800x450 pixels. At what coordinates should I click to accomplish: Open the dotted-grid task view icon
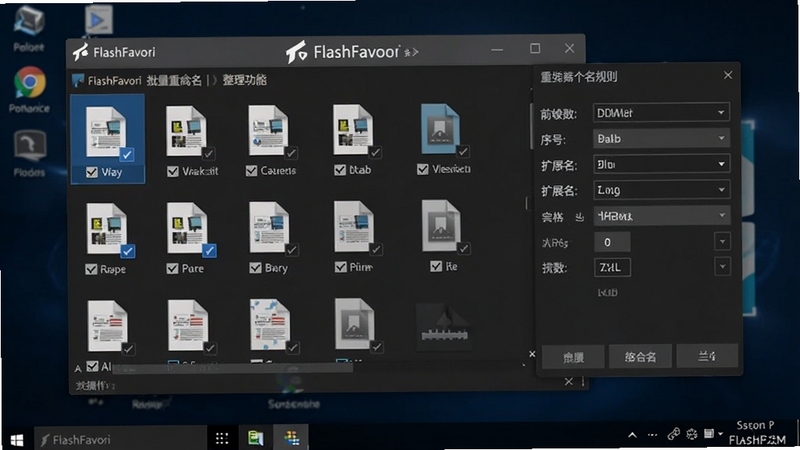(x=222, y=439)
